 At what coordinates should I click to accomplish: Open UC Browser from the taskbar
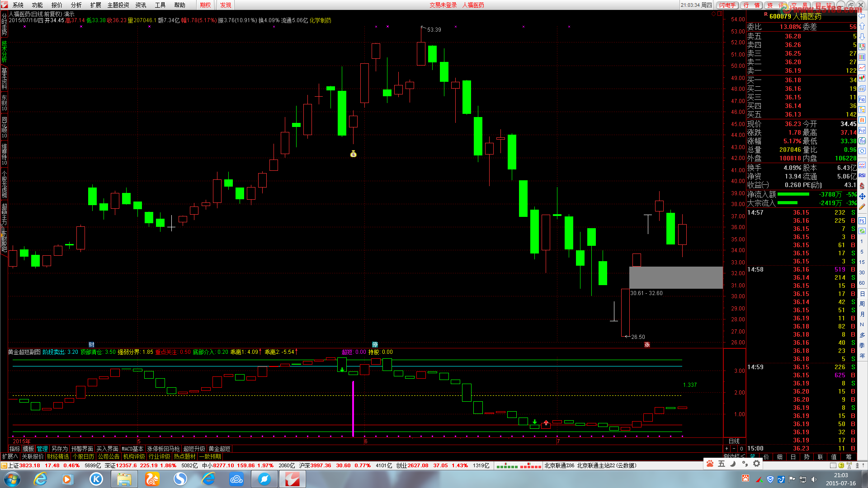[x=152, y=479]
